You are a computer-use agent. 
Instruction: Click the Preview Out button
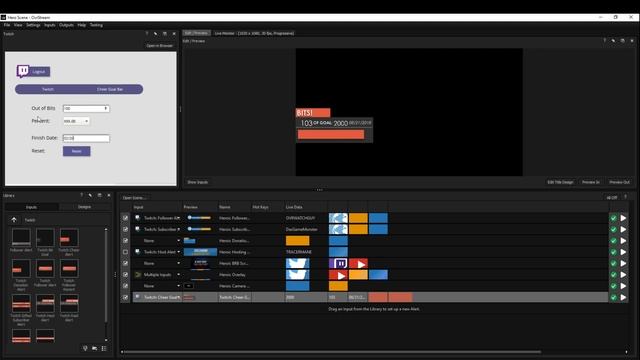619,182
